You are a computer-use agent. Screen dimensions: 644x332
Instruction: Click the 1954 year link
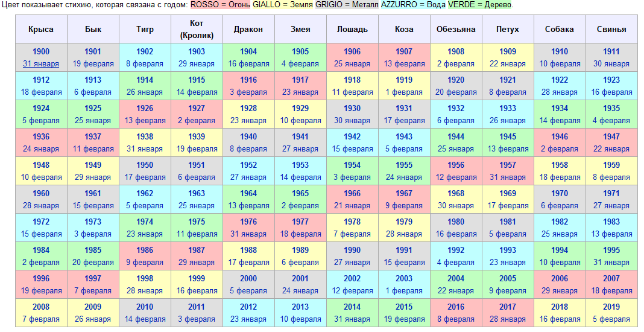pyautogui.click(x=352, y=165)
